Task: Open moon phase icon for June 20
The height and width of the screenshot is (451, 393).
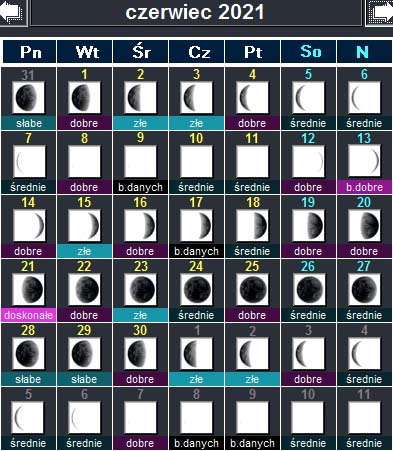Action: 364,226
